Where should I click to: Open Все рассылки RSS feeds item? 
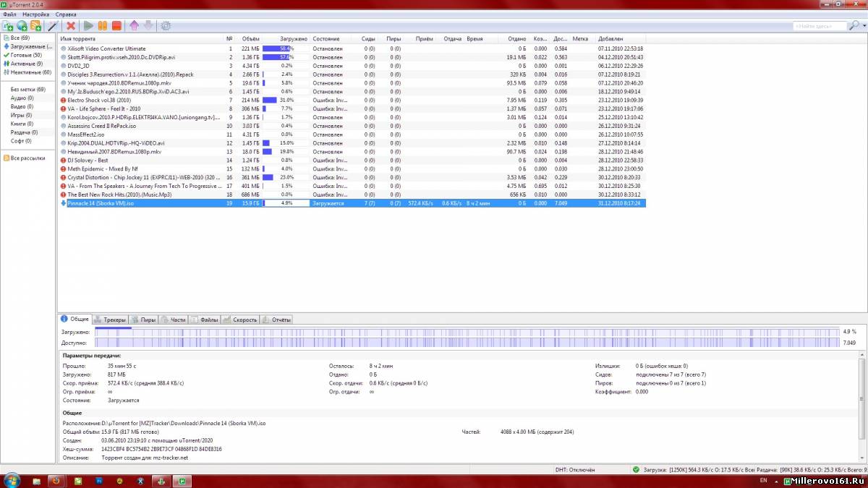27,158
